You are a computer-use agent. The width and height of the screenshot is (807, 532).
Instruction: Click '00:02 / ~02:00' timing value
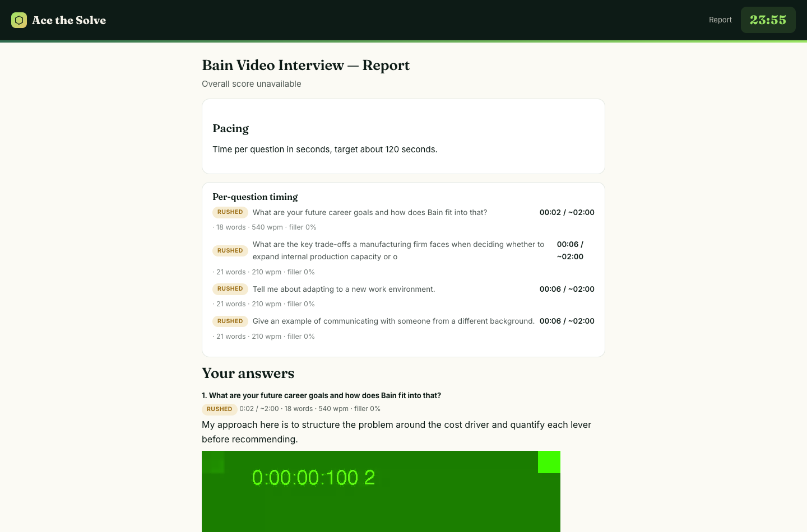(x=567, y=212)
